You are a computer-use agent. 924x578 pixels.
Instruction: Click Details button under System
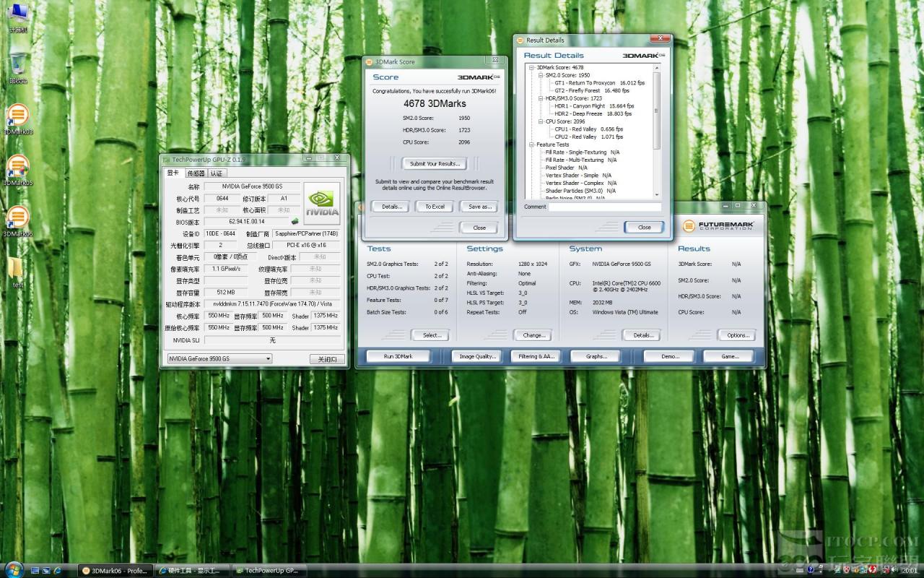(643, 335)
